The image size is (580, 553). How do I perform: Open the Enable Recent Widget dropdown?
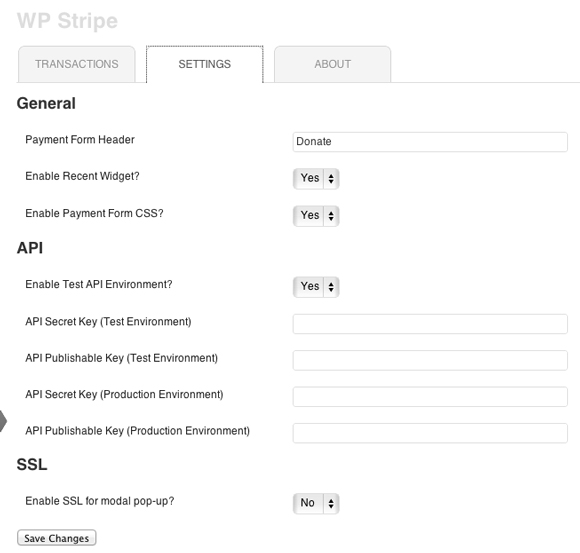click(316, 179)
